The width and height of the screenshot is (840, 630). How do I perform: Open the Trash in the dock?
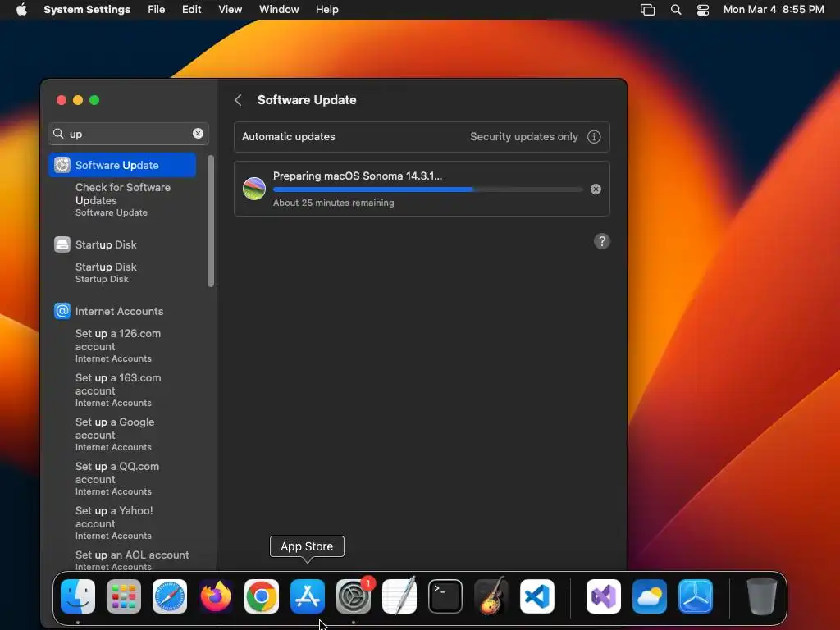click(x=762, y=596)
